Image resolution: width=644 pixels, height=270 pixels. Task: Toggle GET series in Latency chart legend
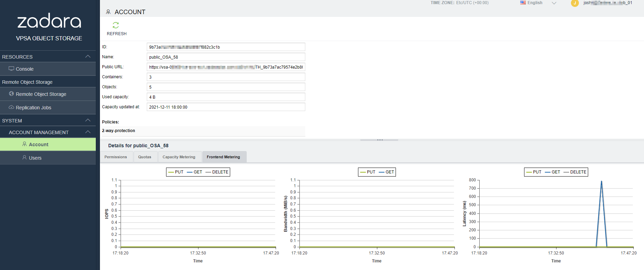(x=553, y=172)
